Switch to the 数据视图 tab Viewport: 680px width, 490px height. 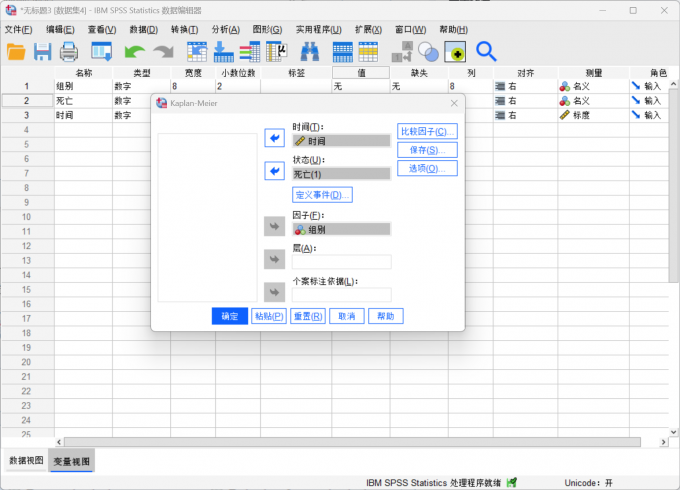[x=26, y=461]
